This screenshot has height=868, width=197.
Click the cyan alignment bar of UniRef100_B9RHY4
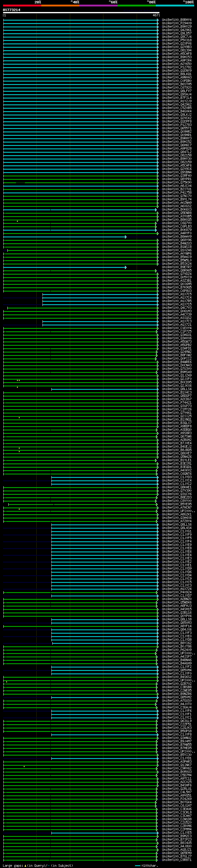(x=81, y=20)
